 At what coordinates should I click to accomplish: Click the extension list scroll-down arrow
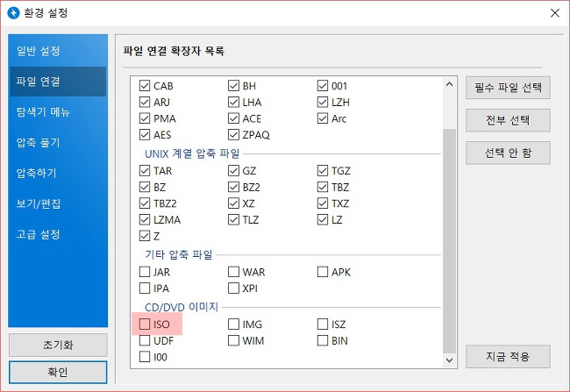pos(449,360)
